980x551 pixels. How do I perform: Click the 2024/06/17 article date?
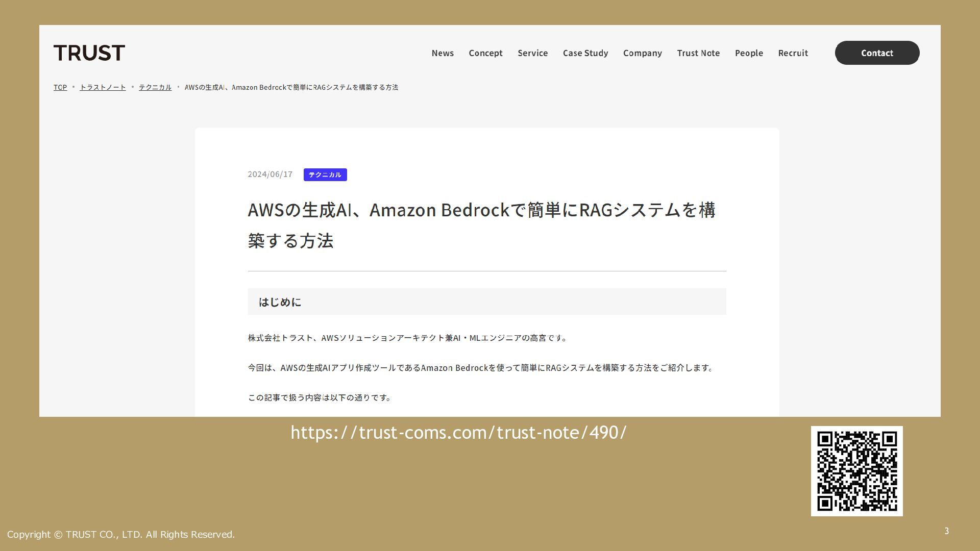click(270, 174)
